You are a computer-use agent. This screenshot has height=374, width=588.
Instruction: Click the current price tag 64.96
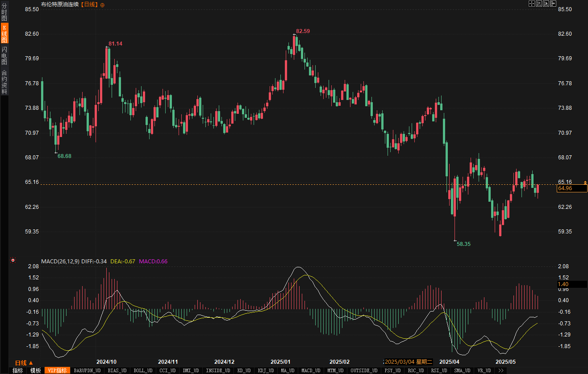[x=572, y=188]
